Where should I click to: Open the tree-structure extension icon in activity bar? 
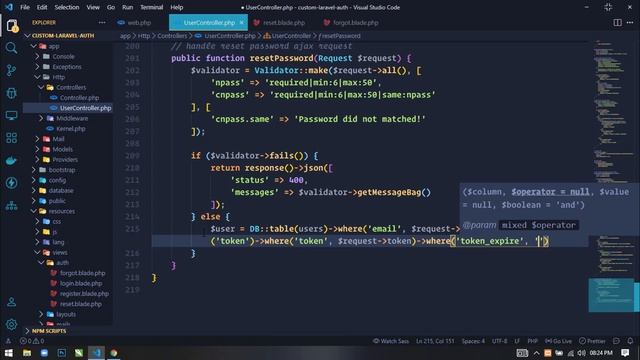[x=11, y=205]
